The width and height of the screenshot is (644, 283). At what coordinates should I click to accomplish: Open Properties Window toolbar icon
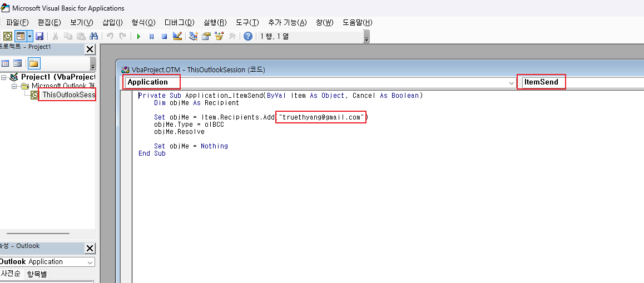[x=206, y=36]
